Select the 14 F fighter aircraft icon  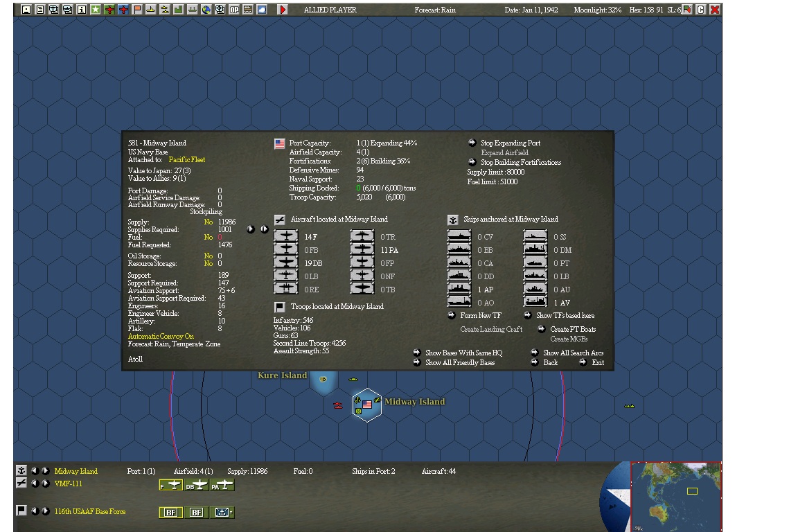pyautogui.click(x=286, y=236)
